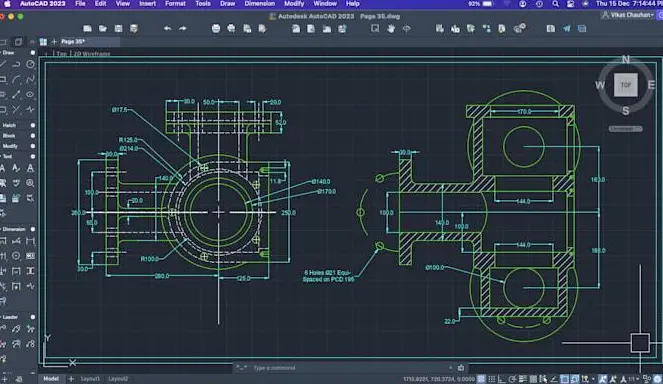
Task: Click the new drawing tab plus icon
Action: tap(54, 41)
